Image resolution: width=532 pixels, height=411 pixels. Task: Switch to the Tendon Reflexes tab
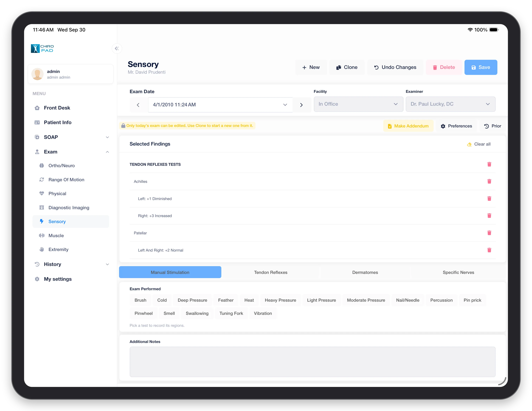[271, 272]
